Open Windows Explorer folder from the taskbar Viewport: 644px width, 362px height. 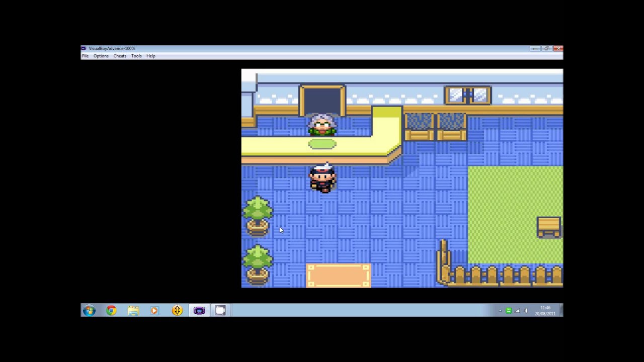coord(133,311)
